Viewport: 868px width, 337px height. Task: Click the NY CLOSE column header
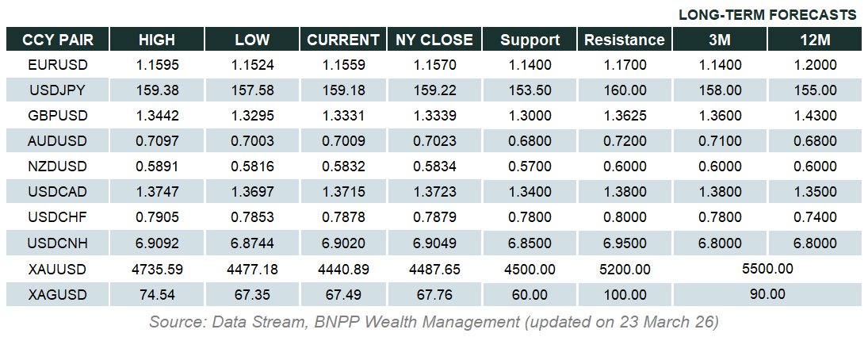pyautogui.click(x=434, y=40)
